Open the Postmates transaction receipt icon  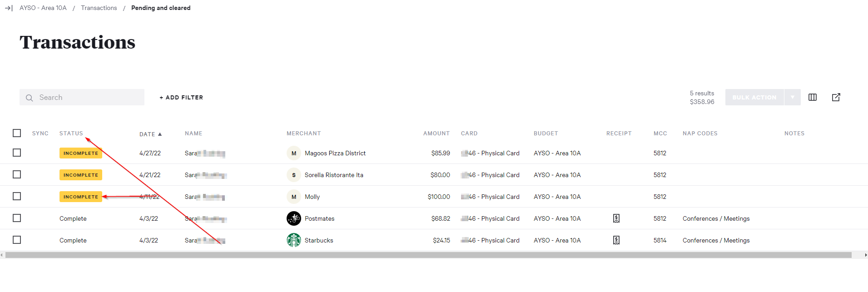click(x=616, y=218)
